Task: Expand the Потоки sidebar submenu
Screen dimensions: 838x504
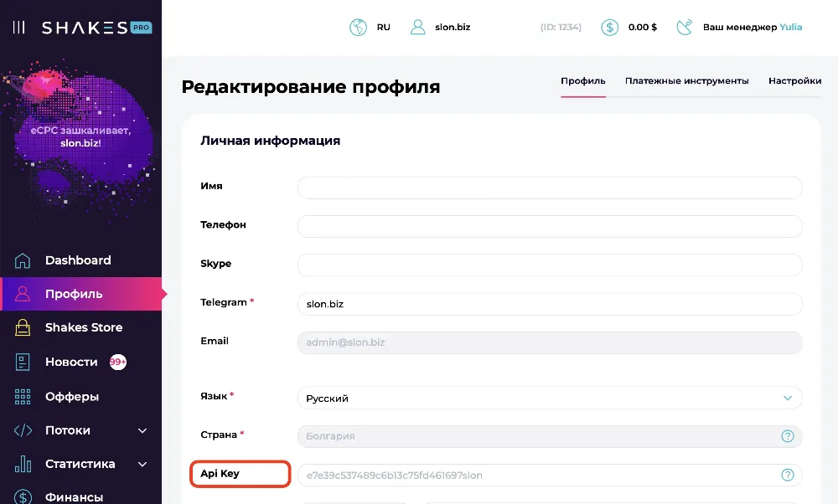Action: tap(142, 430)
